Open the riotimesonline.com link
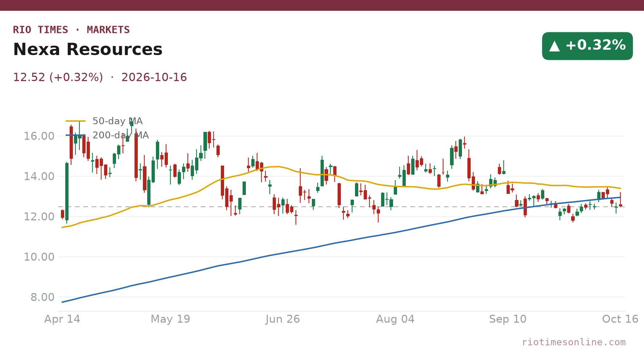The height and width of the screenshot is (362, 644). 574,342
